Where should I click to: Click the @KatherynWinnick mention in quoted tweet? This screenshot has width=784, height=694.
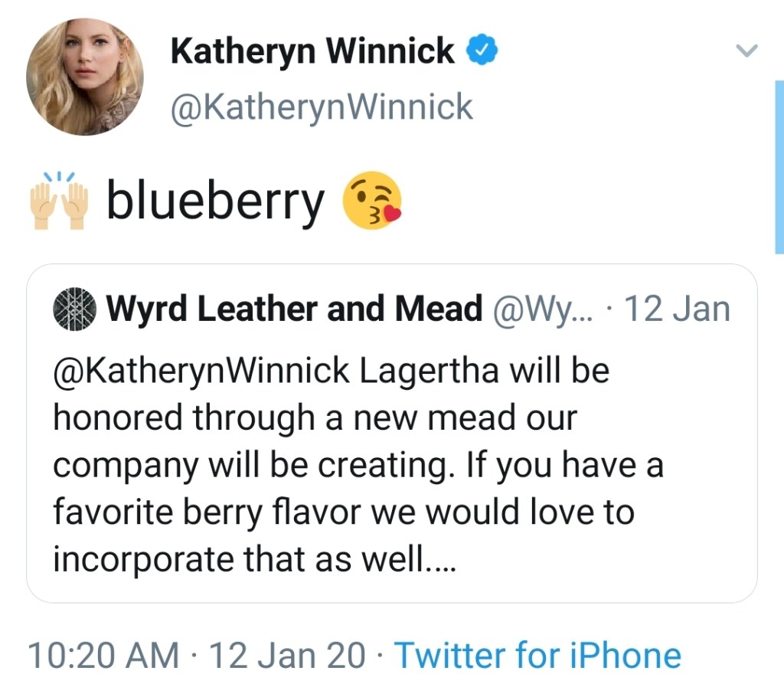(x=201, y=371)
